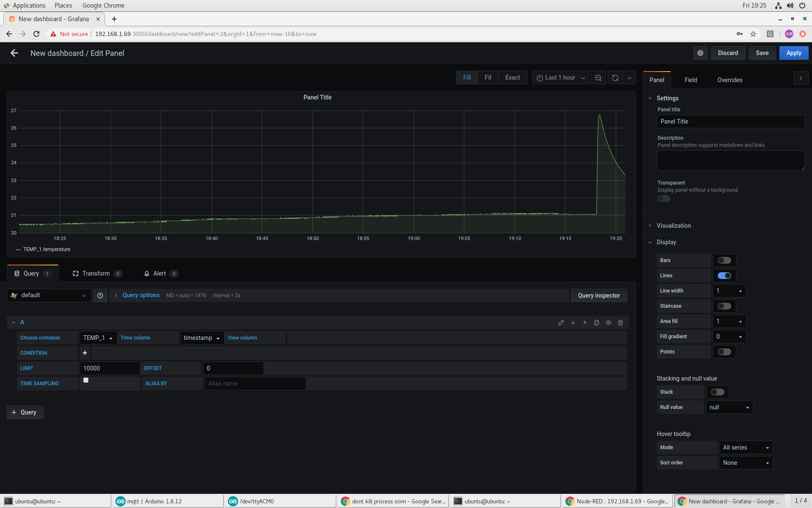This screenshot has height=508, width=812.
Task: Duplicate query A using the copy icon
Action: (597, 323)
